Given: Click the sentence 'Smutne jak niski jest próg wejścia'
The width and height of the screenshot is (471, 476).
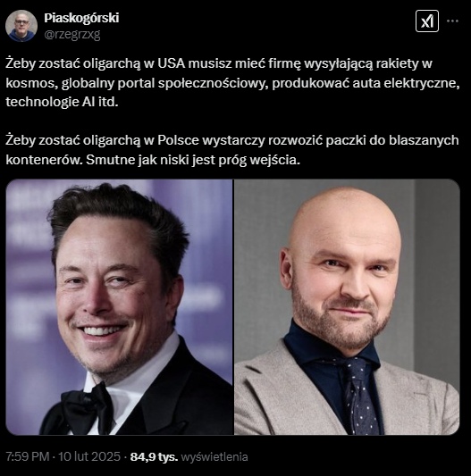Looking at the screenshot, I should click(193, 160).
